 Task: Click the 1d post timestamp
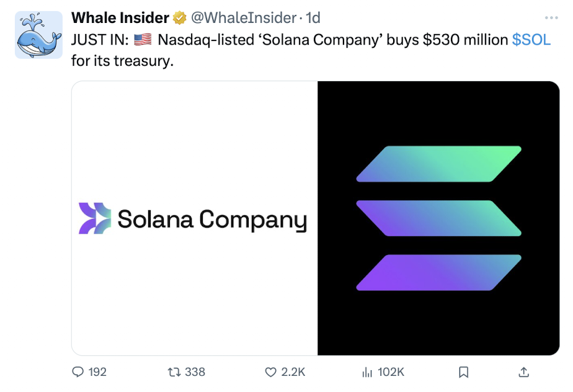click(x=313, y=19)
